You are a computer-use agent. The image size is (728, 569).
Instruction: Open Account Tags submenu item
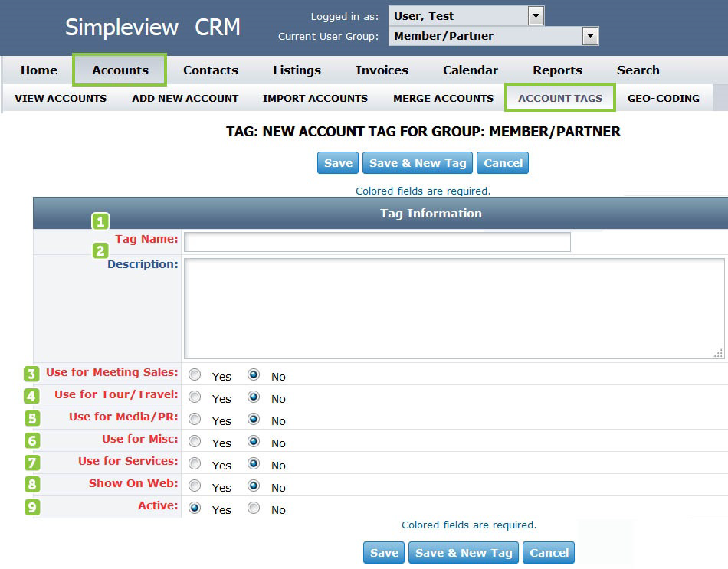(x=560, y=98)
